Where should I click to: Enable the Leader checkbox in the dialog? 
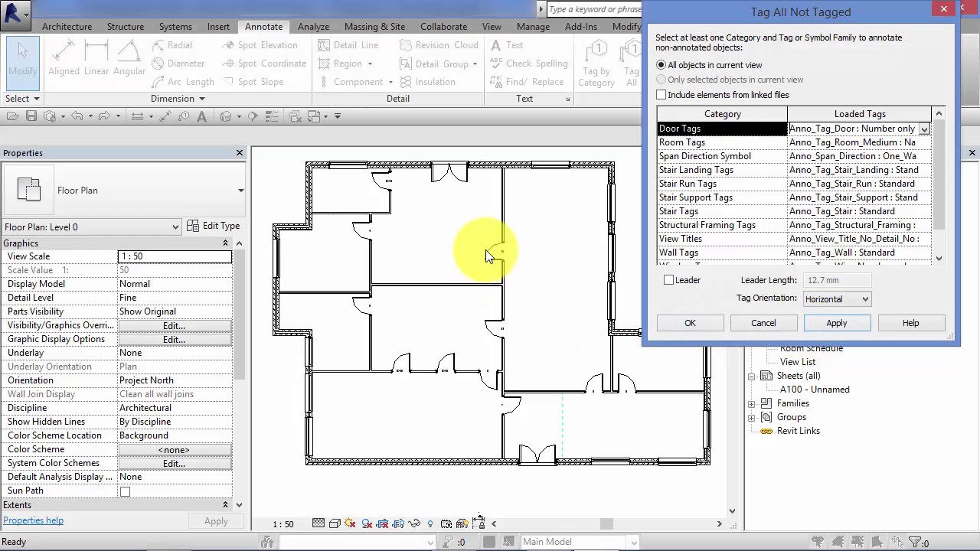tap(669, 280)
